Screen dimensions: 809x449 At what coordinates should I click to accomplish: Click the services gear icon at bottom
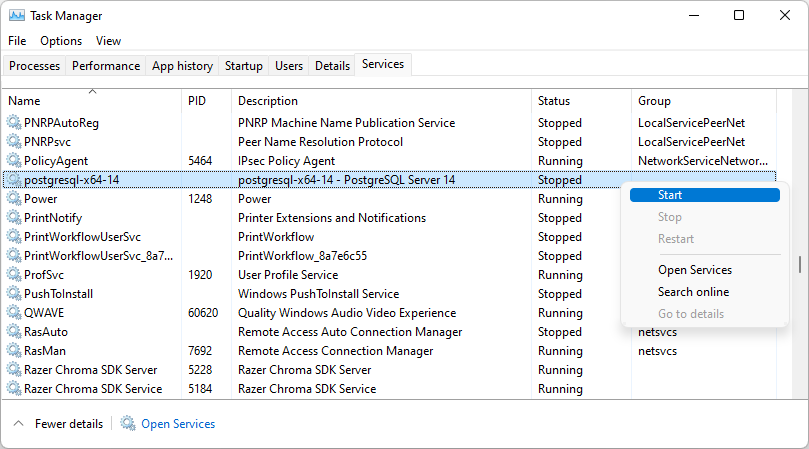pos(128,423)
